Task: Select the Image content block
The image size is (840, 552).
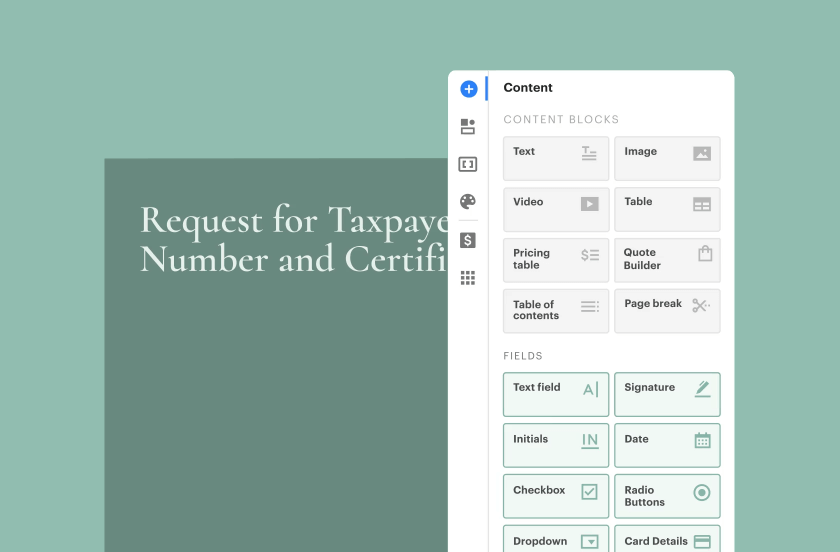Action: coord(666,159)
